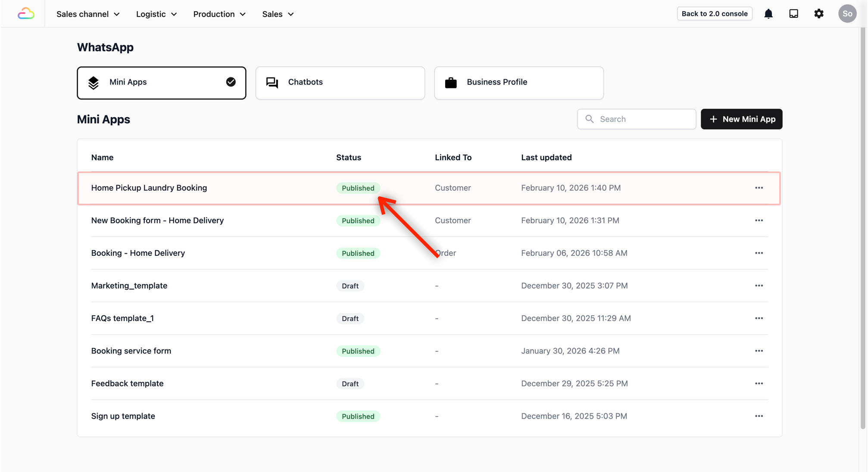Switch to the Chatbots card

[x=340, y=83]
